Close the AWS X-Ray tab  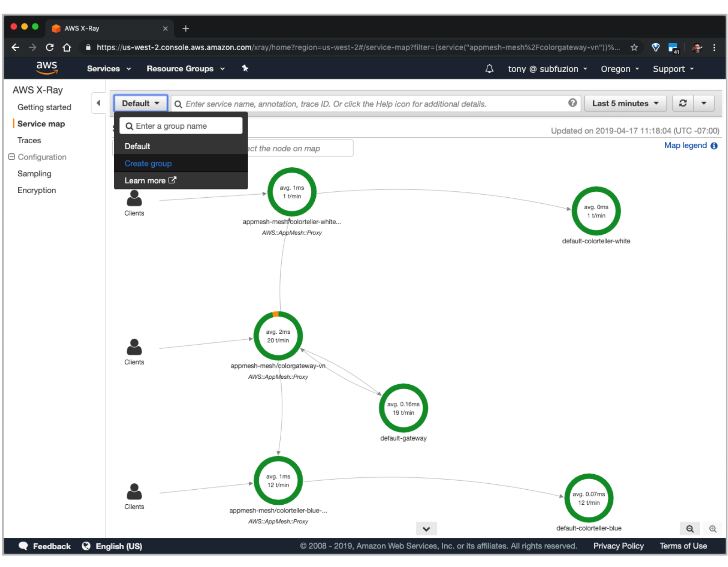click(165, 29)
